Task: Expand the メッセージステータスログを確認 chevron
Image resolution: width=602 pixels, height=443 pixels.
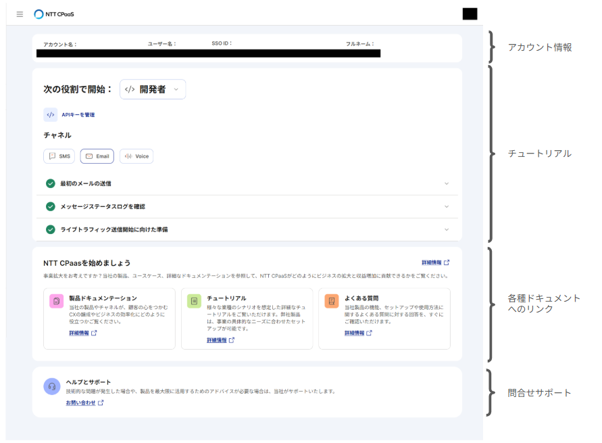Action: tap(447, 207)
